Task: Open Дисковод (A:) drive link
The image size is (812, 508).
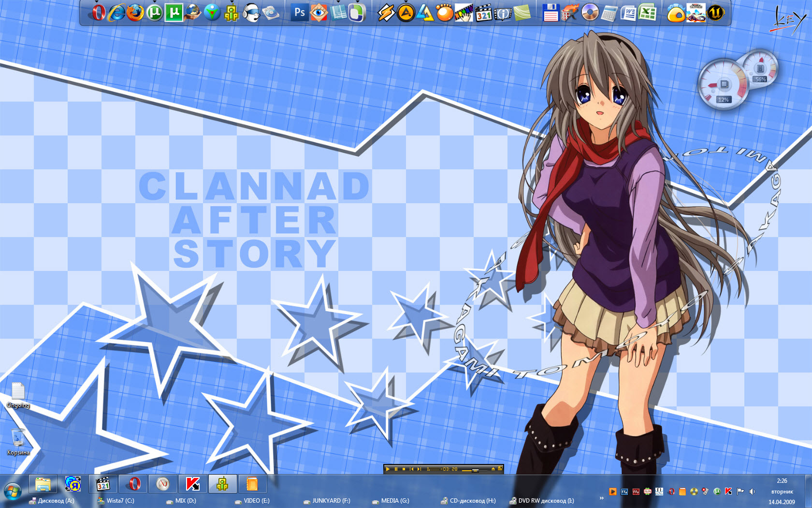Action: pyautogui.click(x=52, y=501)
